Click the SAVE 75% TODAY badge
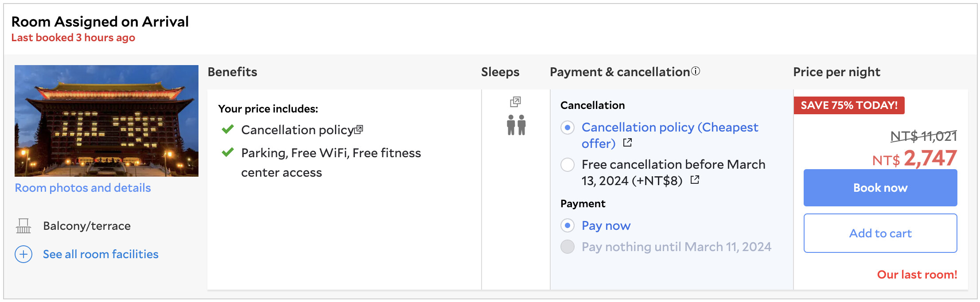The width and height of the screenshot is (980, 302). coord(849,105)
